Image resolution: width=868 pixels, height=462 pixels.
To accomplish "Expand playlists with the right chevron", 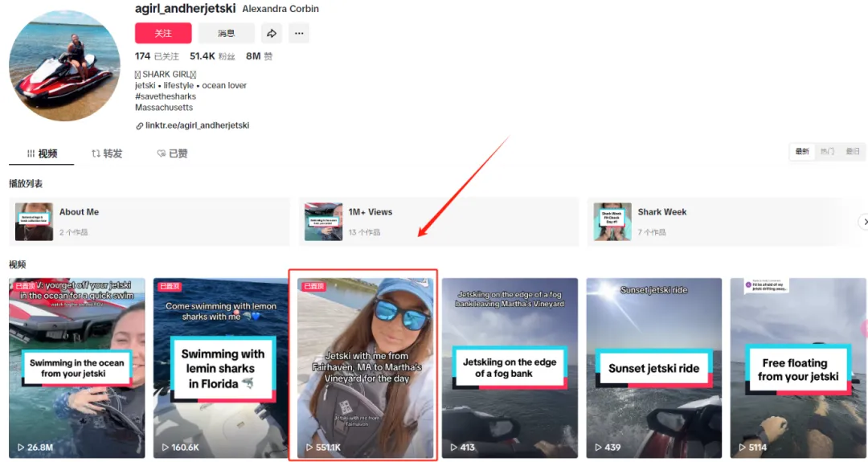I will [863, 222].
